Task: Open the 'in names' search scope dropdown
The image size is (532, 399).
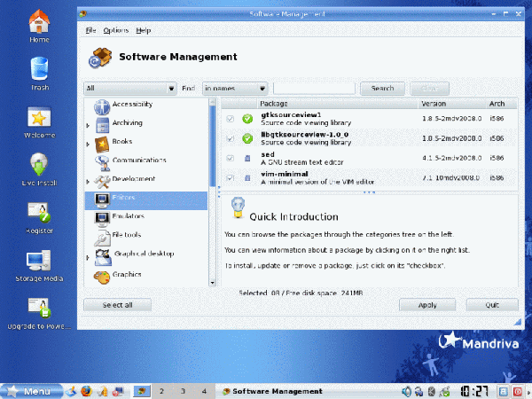Action: coord(235,89)
